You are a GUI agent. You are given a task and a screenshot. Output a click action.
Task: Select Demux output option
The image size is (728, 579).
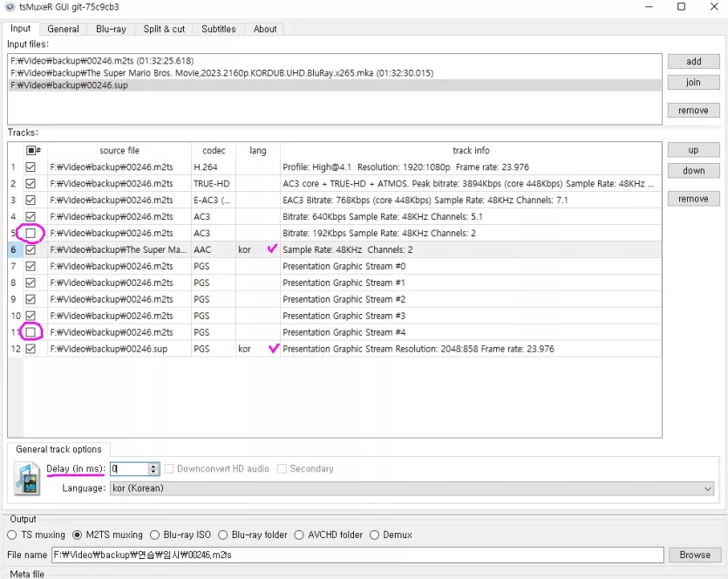click(391, 535)
